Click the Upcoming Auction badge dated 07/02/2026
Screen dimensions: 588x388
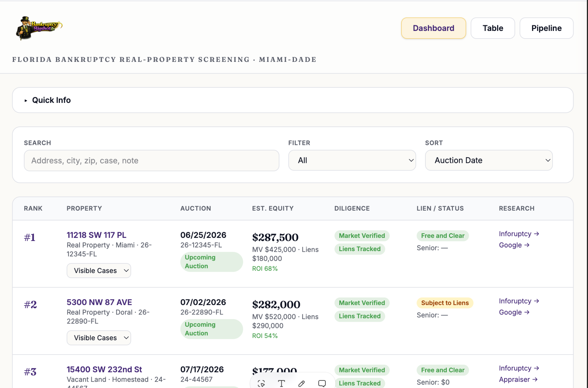click(212, 329)
